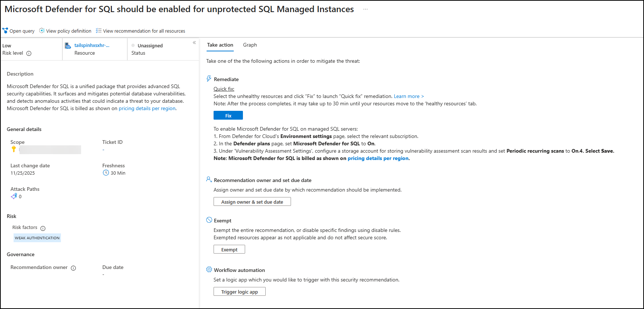The image size is (644, 309).
Task: Show Risk factors info tooltip
Action: [43, 228]
